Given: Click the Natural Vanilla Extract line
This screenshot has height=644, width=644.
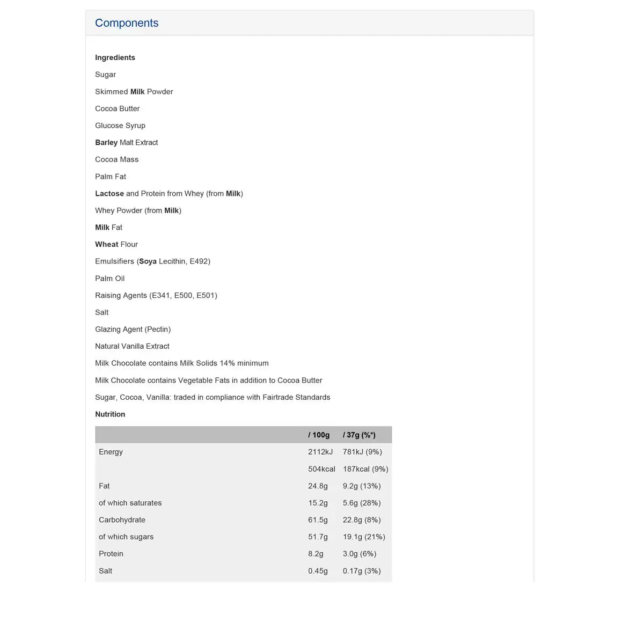Looking at the screenshot, I should 132,346.
